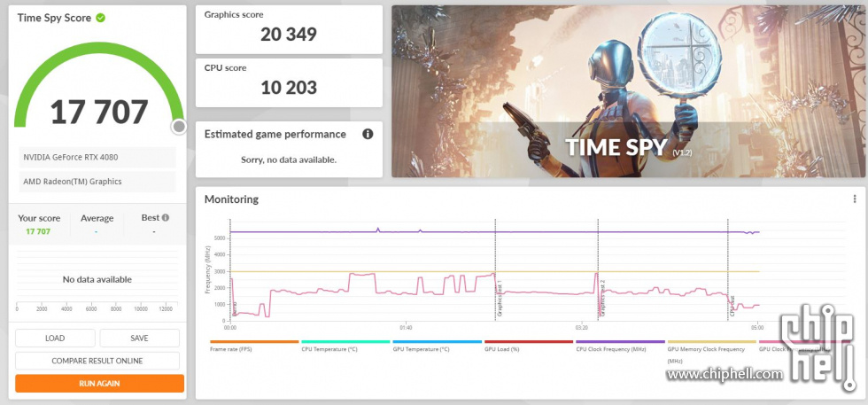The image size is (868, 405).
Task: Click the Average column label
Action: [x=97, y=218]
